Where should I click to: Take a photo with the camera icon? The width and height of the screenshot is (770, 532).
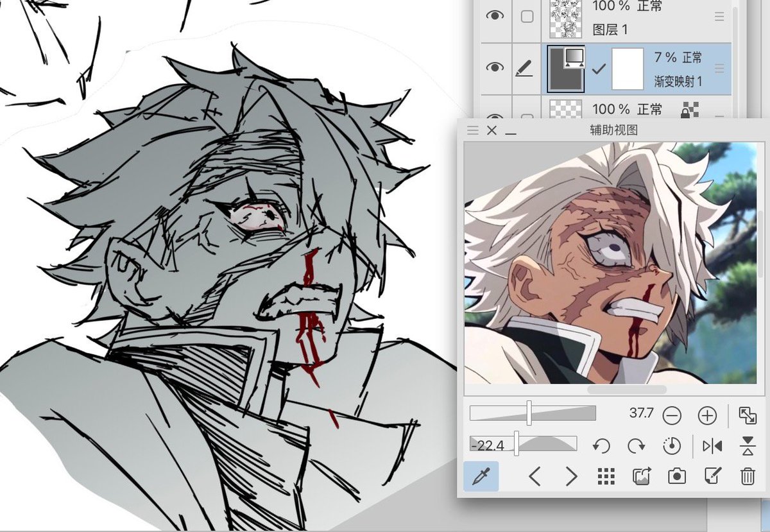coord(677,476)
